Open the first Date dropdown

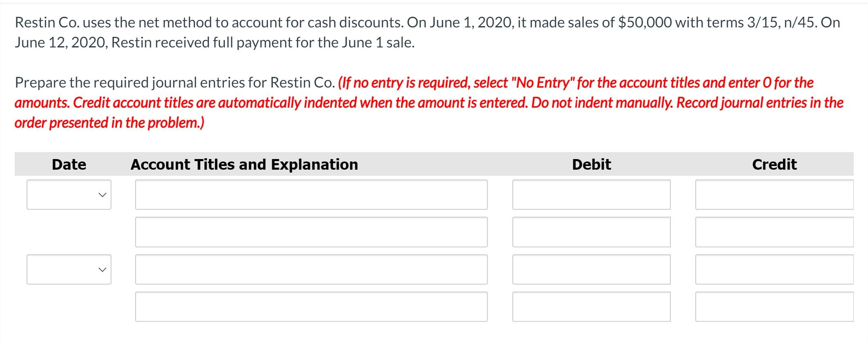(69, 195)
